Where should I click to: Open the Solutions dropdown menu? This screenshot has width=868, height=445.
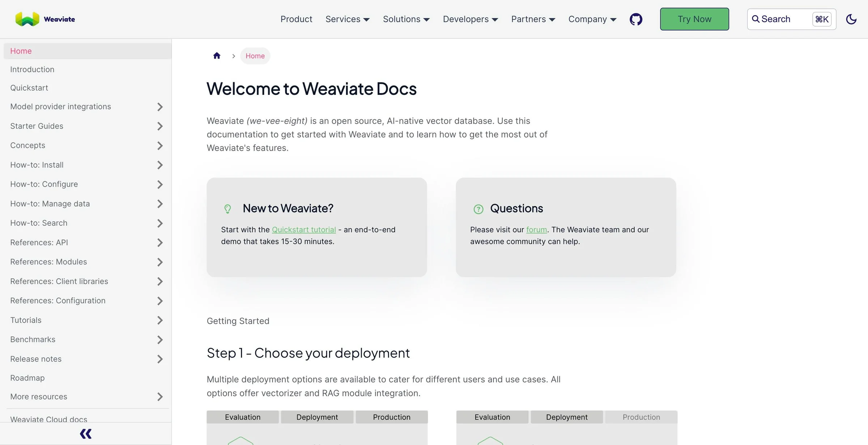pos(406,19)
